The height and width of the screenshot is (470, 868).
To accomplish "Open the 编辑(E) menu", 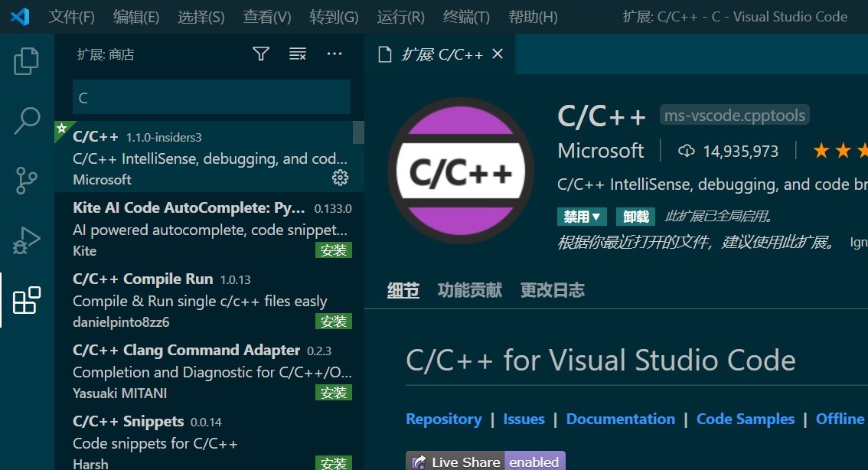I will click(x=136, y=17).
